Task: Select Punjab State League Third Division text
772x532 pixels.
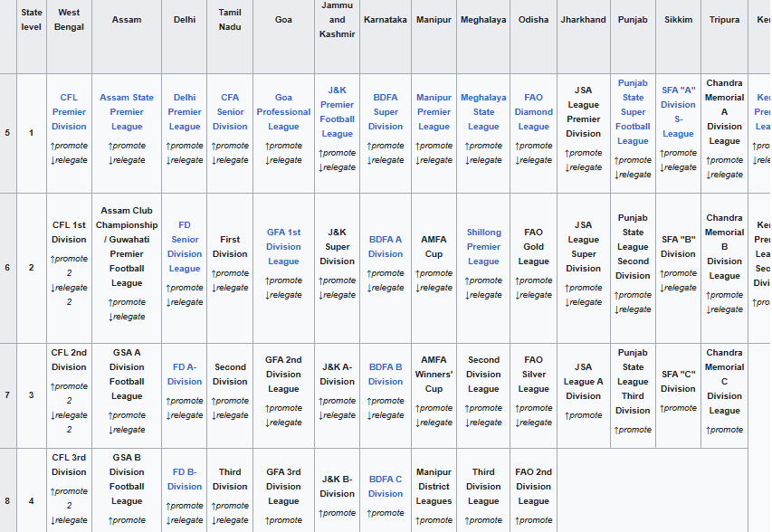Action: (633, 382)
